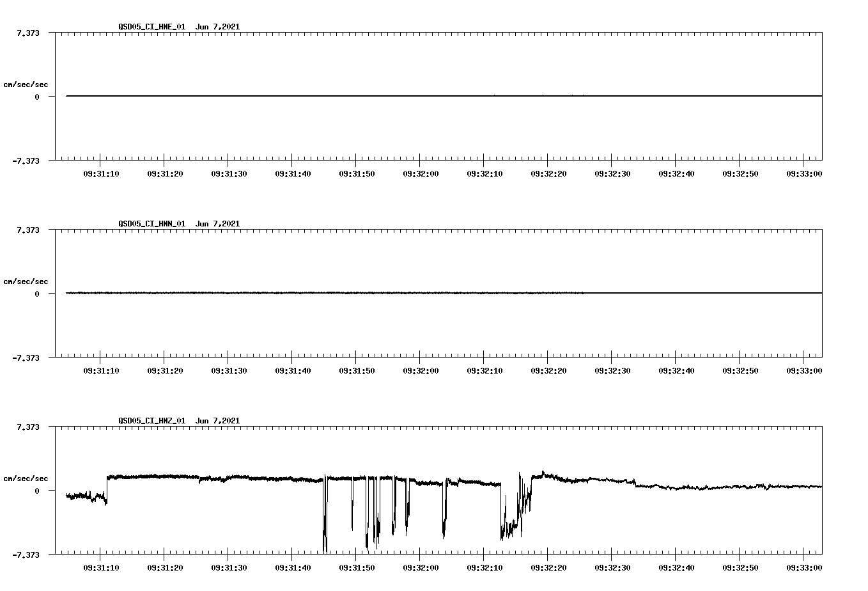Click the zero label on HNN axis

(x=37, y=294)
